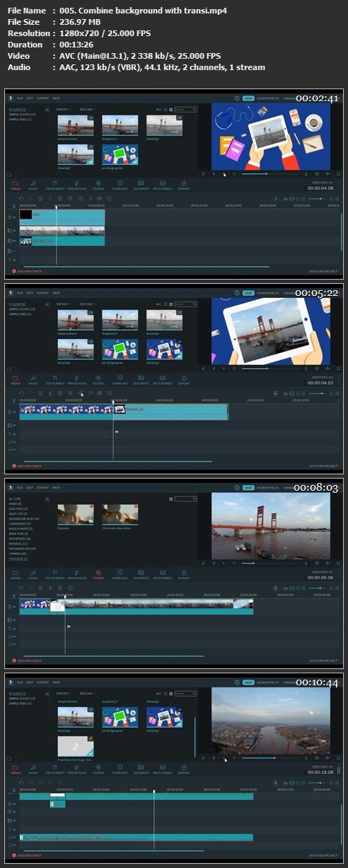Expand the IMPORT dropdown in the 00:02:41 frame
This screenshot has width=348, height=868.
(x=64, y=110)
